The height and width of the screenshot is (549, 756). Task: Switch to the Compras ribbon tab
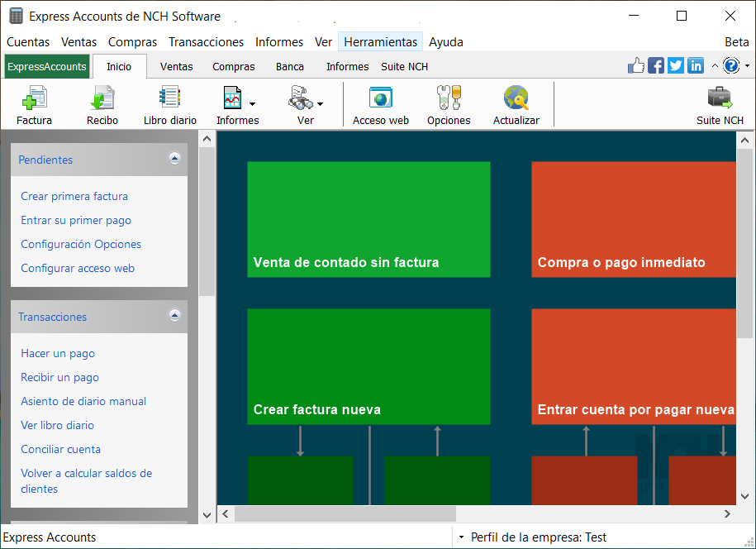[233, 67]
